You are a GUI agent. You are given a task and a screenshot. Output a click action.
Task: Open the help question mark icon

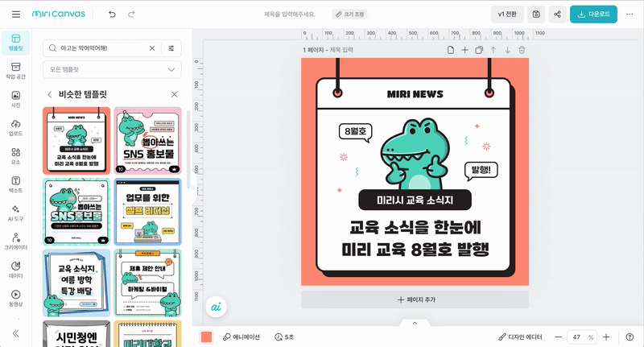pos(630,337)
